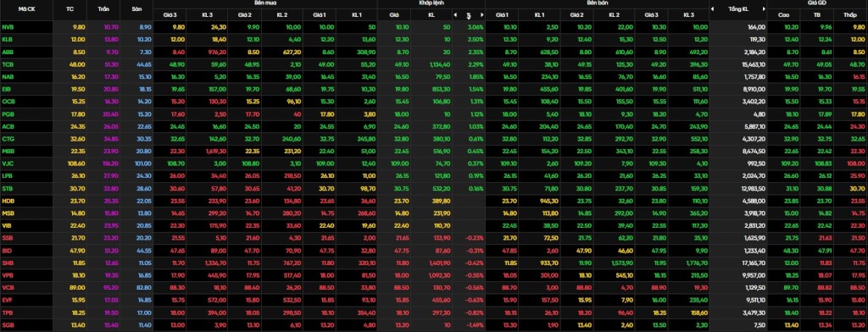Image resolution: width=868 pixels, height=332 pixels.
Task: Open the NVB stock symbol
Action: pos(8,26)
